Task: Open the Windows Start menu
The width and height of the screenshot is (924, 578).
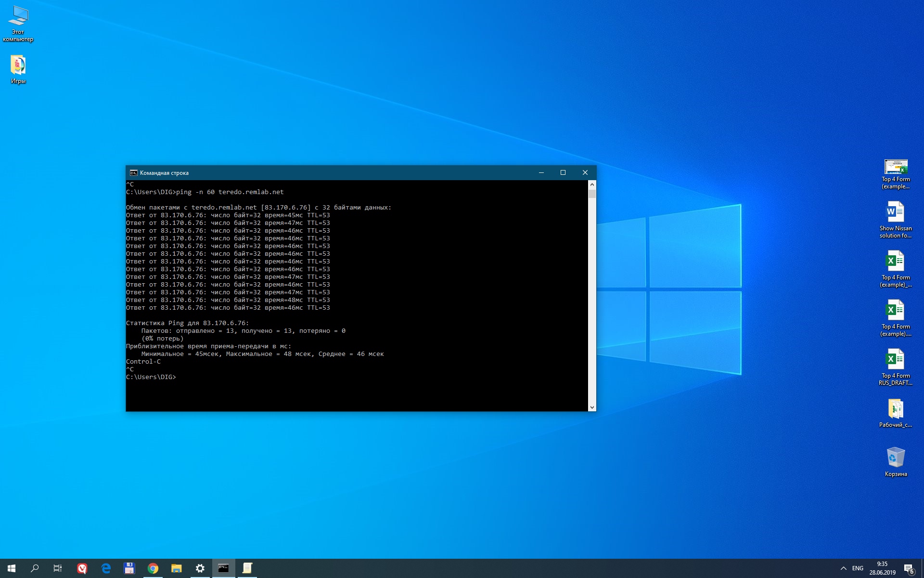Action: pyautogui.click(x=12, y=568)
